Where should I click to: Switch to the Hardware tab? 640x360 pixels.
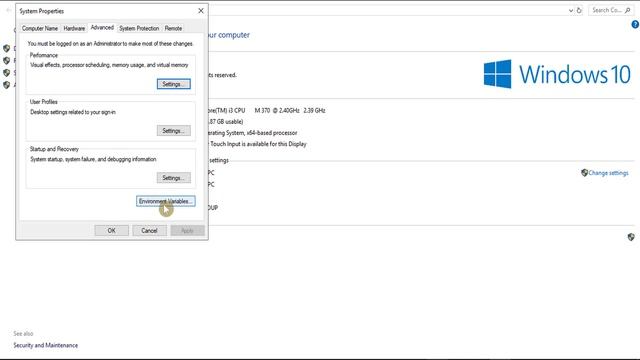pos(74,28)
